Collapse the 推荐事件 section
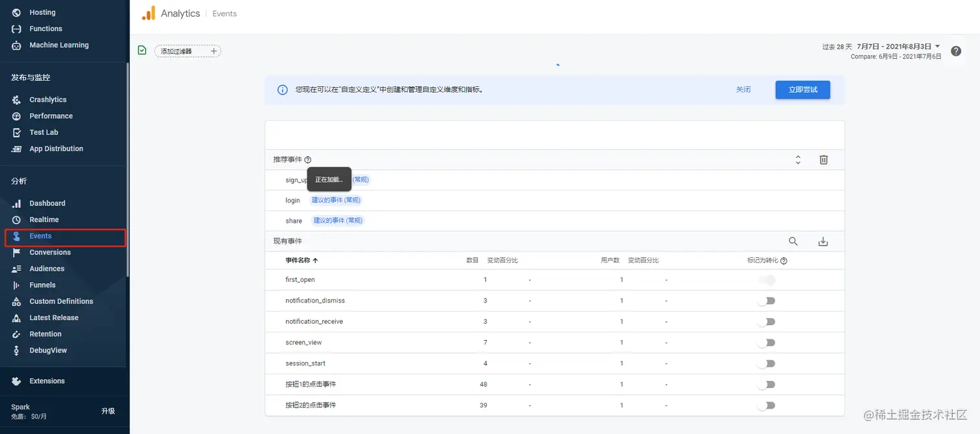Viewport: 980px width, 434px height. pos(798,159)
